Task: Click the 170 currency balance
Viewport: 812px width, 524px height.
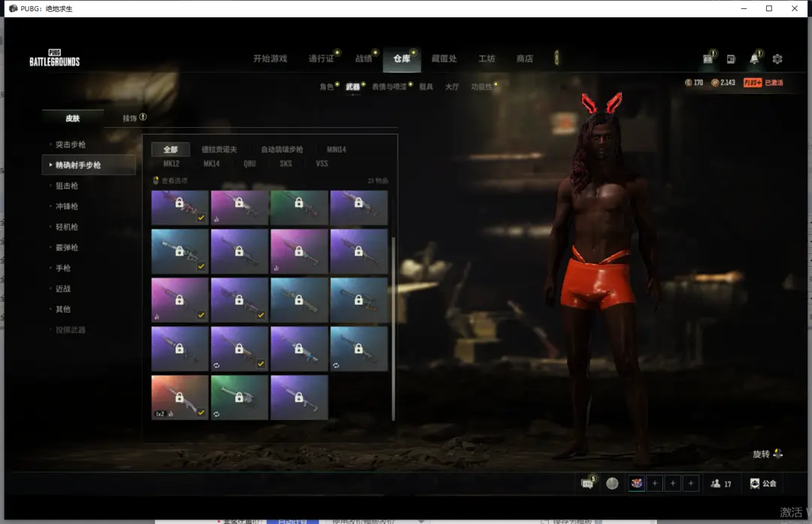Action: [x=694, y=83]
